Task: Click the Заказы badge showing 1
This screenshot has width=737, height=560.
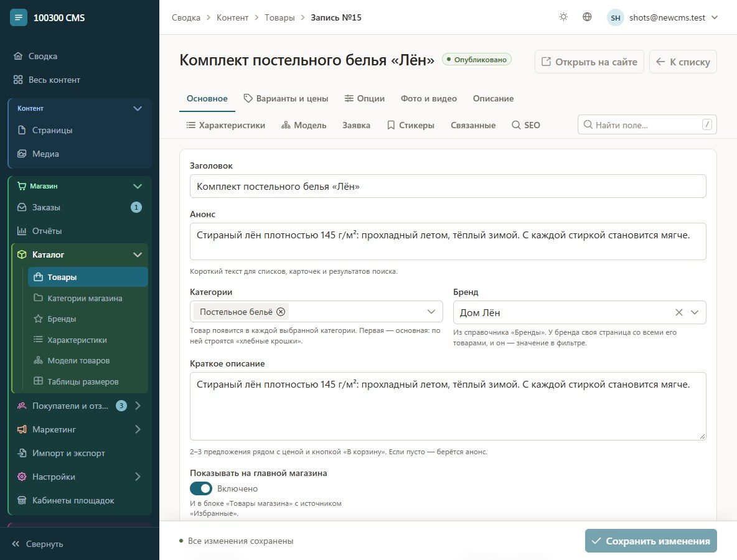Action: tap(136, 207)
